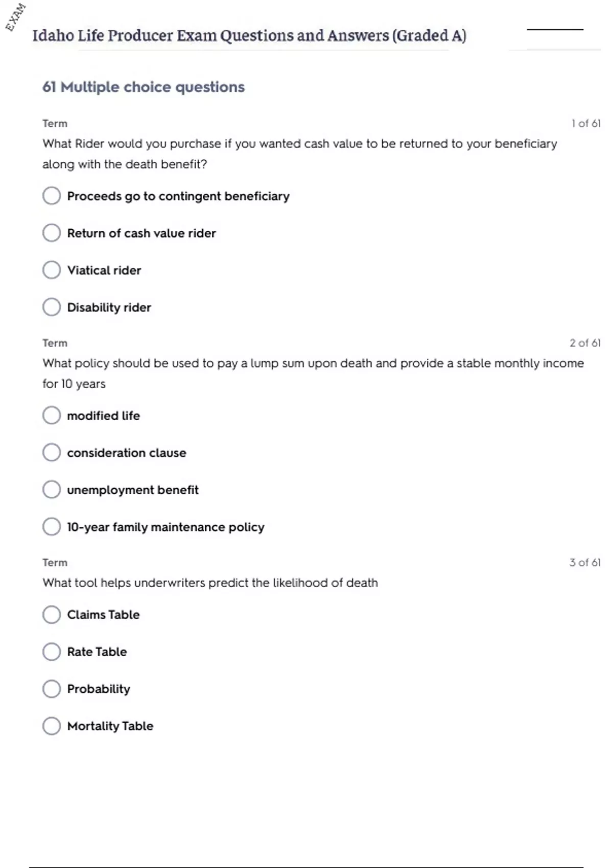Click the blank line beside the title

coord(555,30)
